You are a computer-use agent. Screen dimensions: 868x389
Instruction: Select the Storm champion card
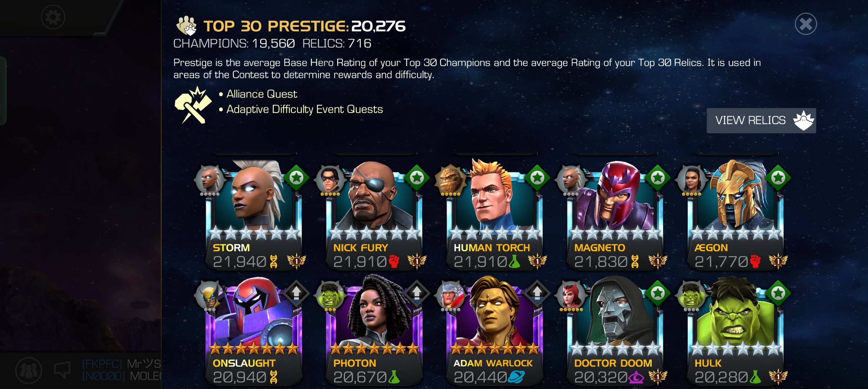[x=254, y=216]
